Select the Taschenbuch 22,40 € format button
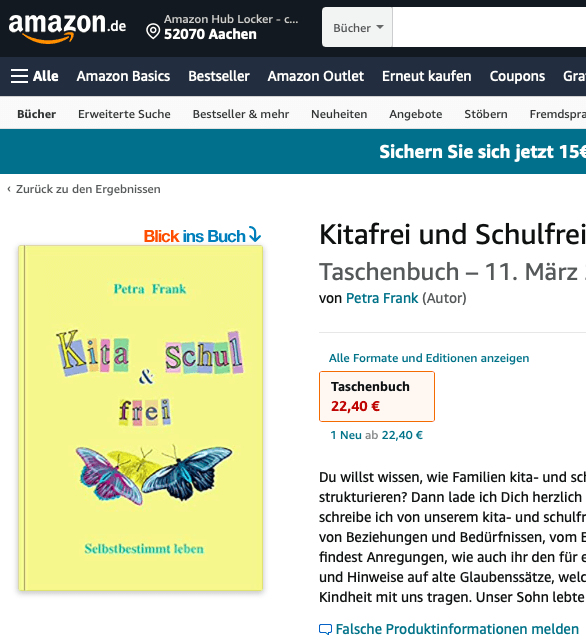 point(377,396)
